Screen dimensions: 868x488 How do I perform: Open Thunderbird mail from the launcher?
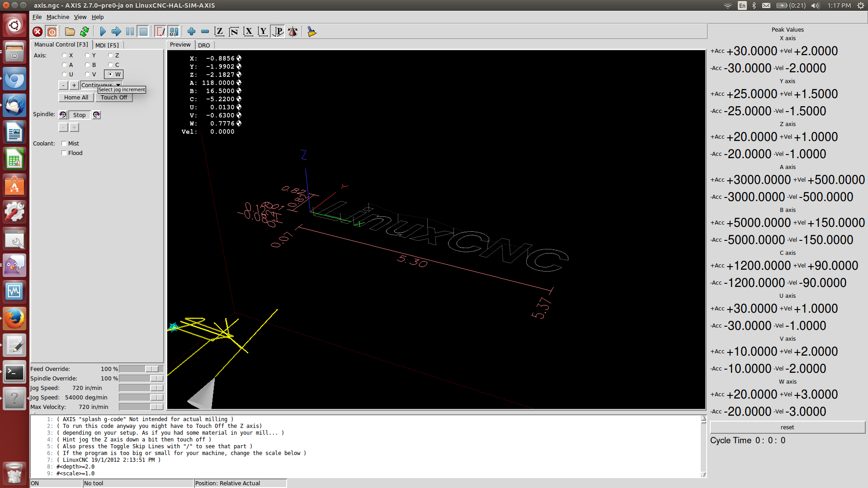tap(14, 106)
